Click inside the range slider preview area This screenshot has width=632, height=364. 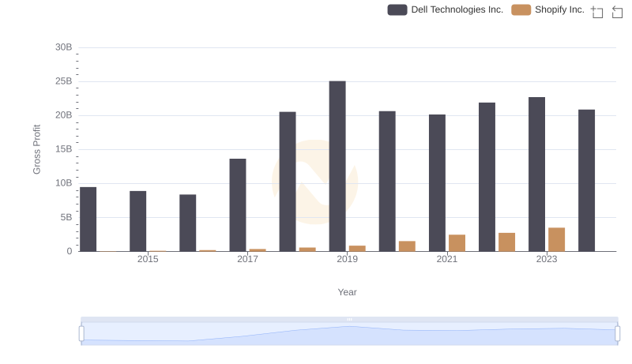click(x=349, y=334)
